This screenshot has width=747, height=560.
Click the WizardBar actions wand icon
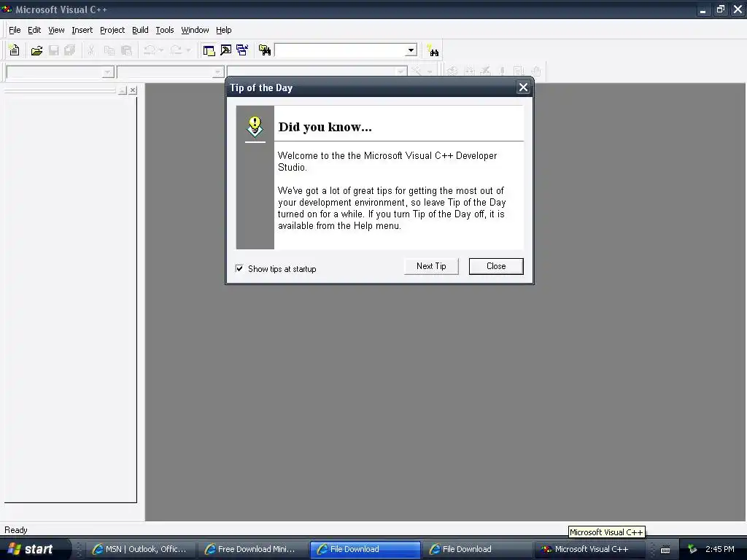(417, 71)
